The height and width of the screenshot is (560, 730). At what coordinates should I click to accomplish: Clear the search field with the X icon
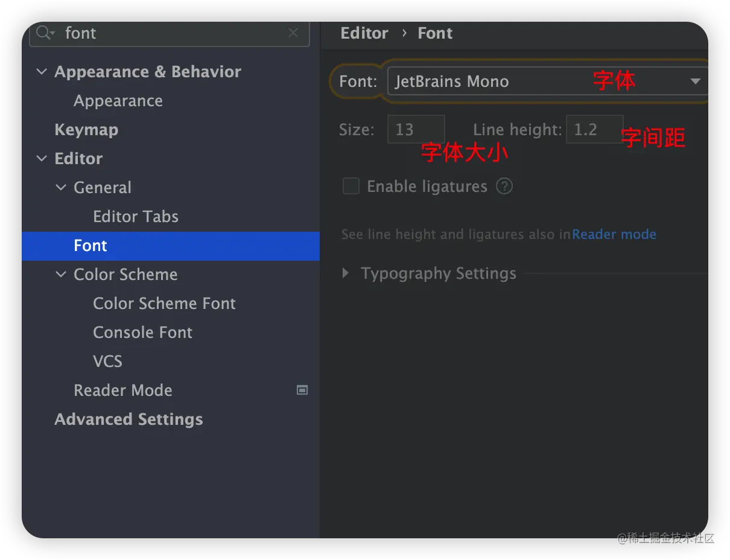click(293, 33)
